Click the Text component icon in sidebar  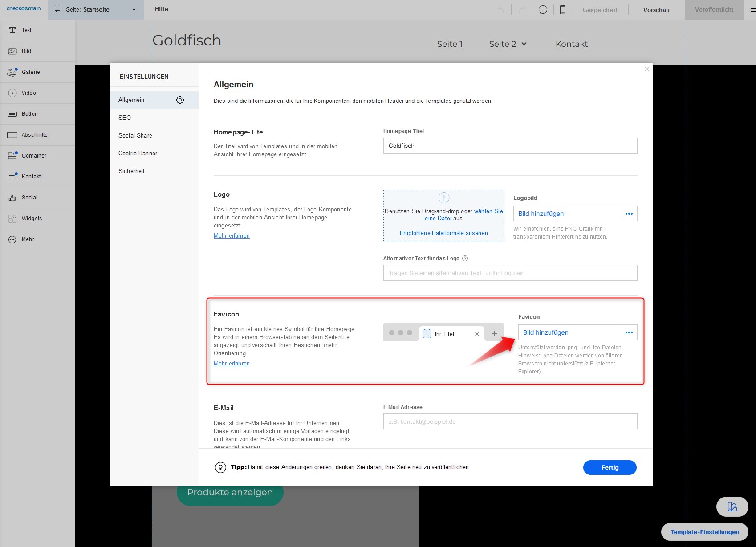[x=12, y=30]
